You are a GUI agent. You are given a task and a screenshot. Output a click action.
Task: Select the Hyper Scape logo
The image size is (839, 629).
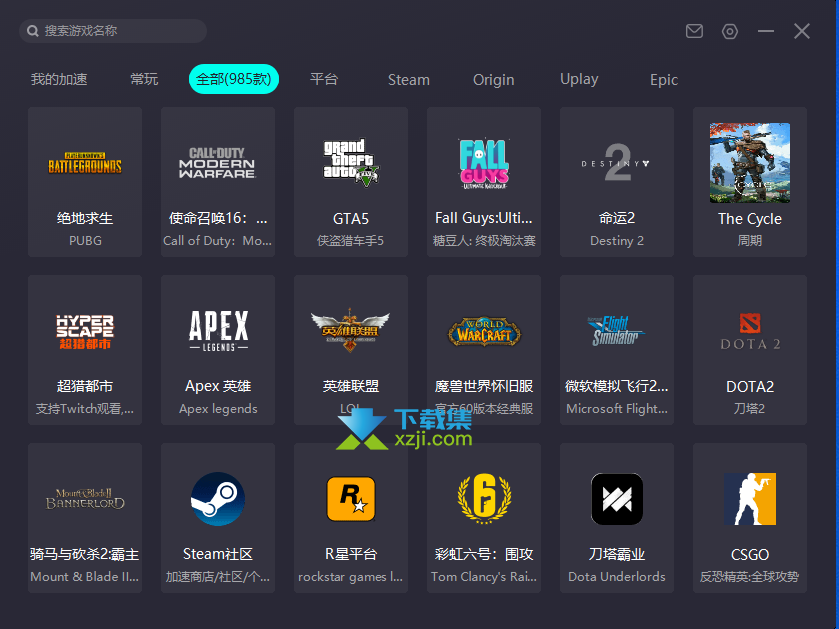click(x=85, y=332)
